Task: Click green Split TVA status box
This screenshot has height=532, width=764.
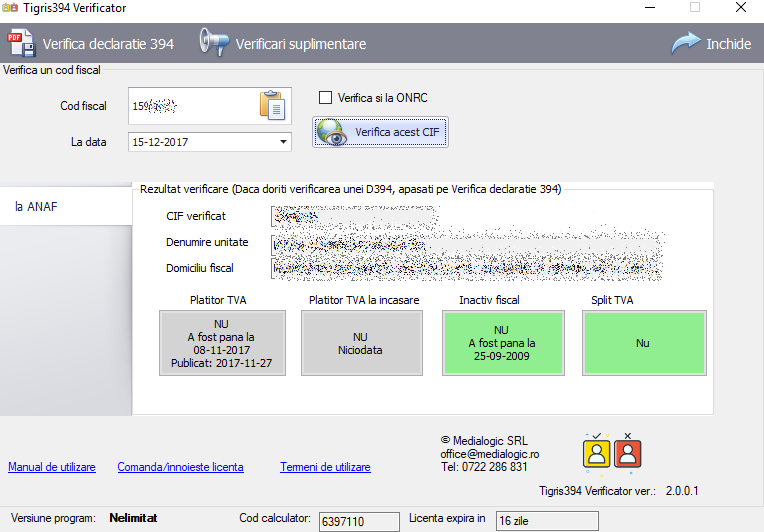Action: pos(644,343)
